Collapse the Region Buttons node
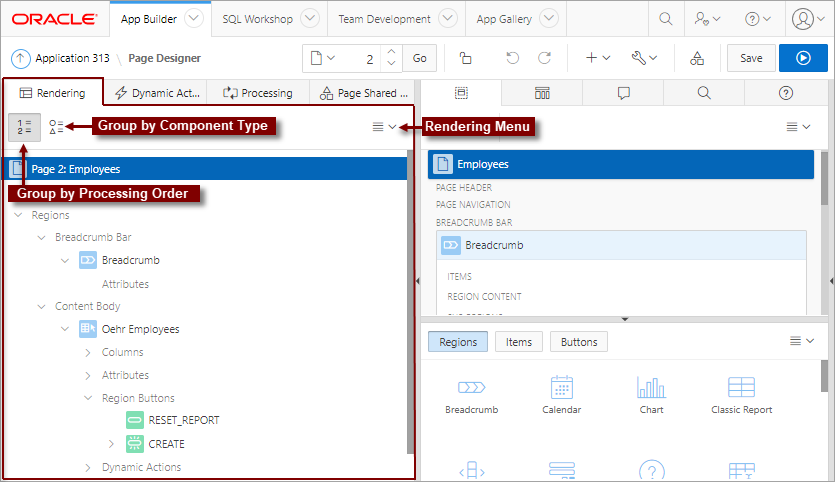 coord(88,398)
